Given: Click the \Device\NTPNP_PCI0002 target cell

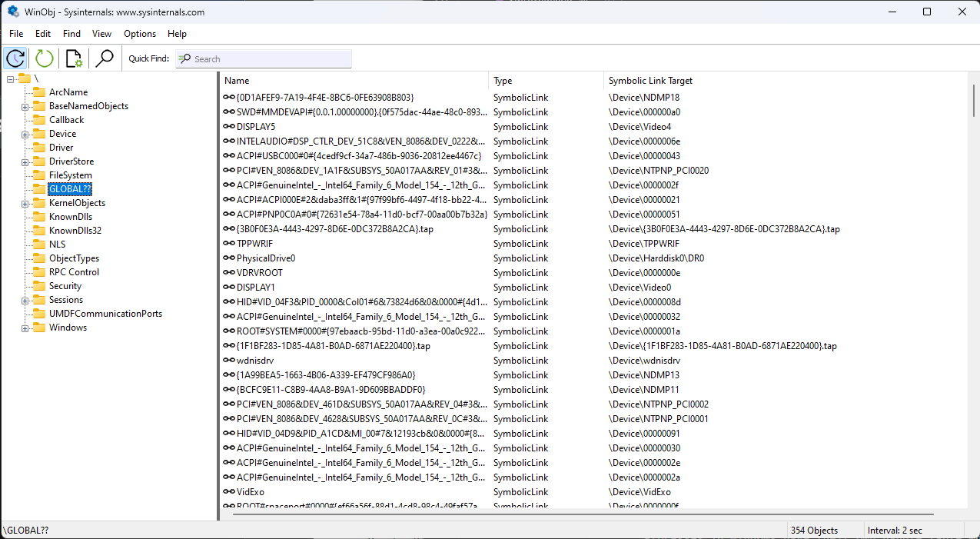Looking at the screenshot, I should click(x=658, y=404).
